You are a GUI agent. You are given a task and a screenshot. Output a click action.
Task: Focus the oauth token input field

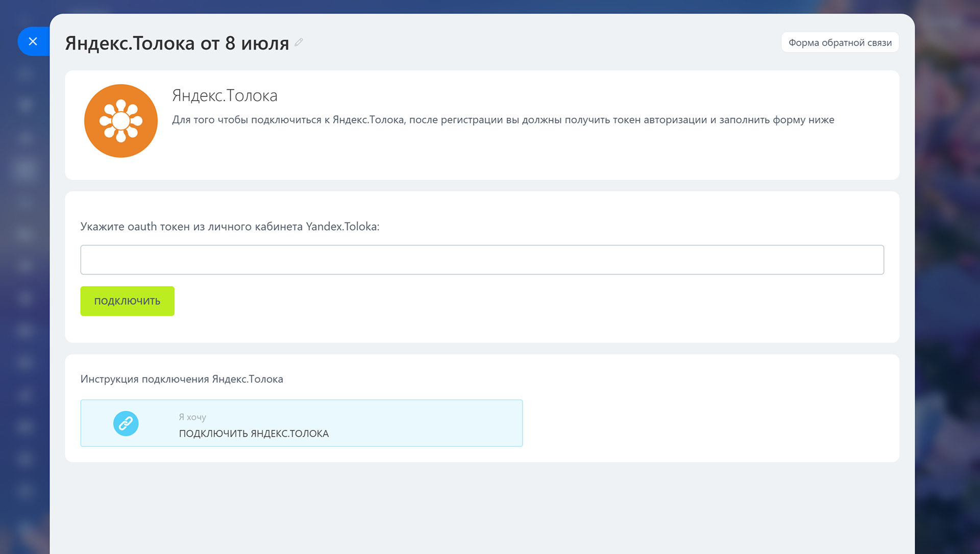[482, 260]
